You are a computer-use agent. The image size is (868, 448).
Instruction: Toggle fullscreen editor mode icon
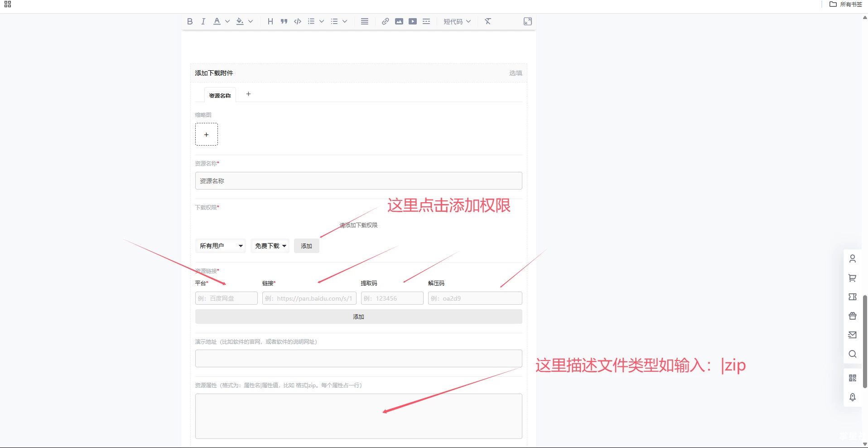click(x=528, y=21)
